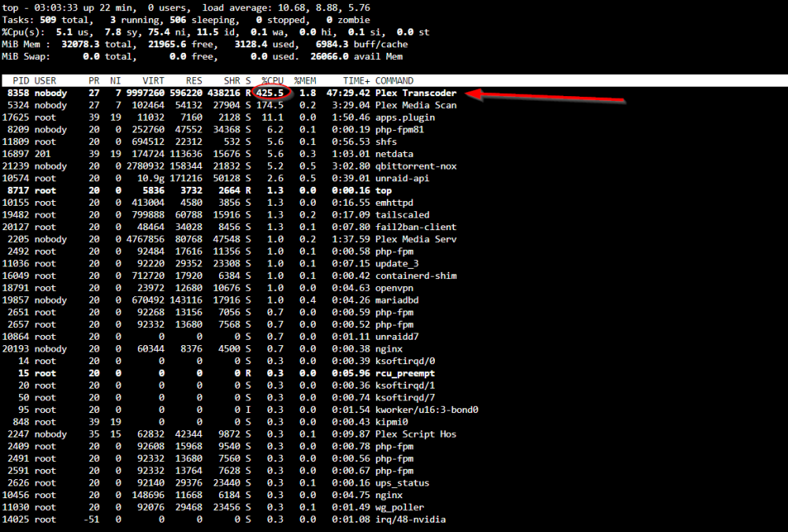Click the rcu_preempt command
This screenshot has width=788, height=532.
click(405, 373)
